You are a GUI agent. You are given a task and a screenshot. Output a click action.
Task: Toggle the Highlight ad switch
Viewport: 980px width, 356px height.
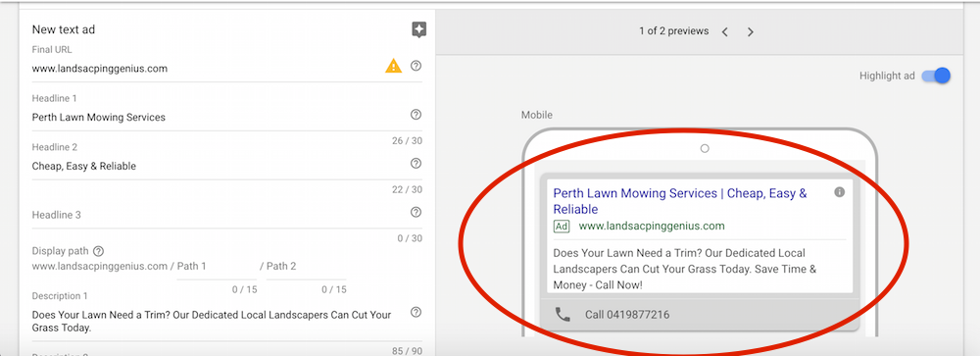[x=936, y=76]
